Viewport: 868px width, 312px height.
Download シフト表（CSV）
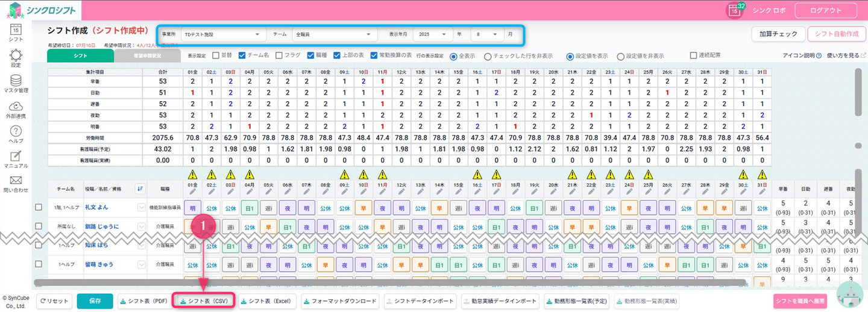[x=206, y=301]
